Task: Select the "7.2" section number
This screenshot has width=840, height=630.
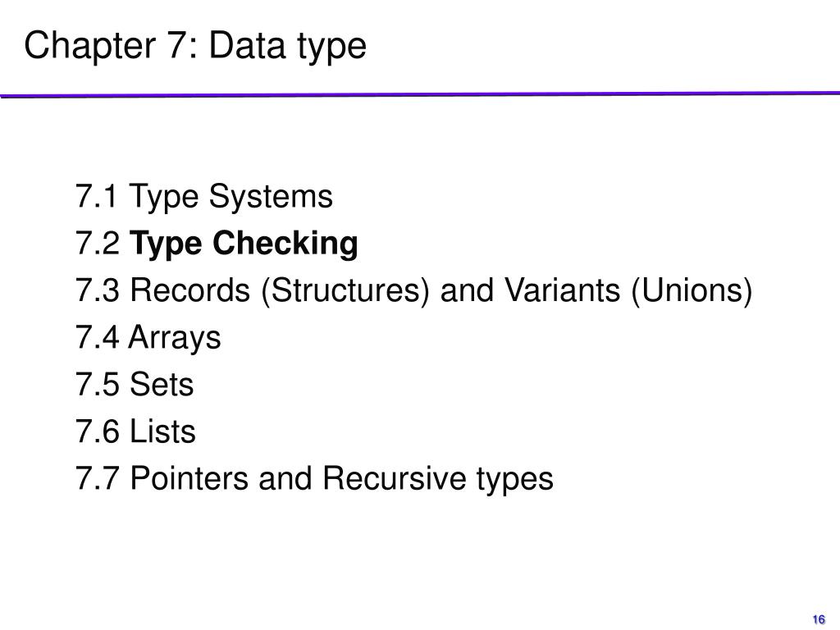Action: (x=98, y=243)
